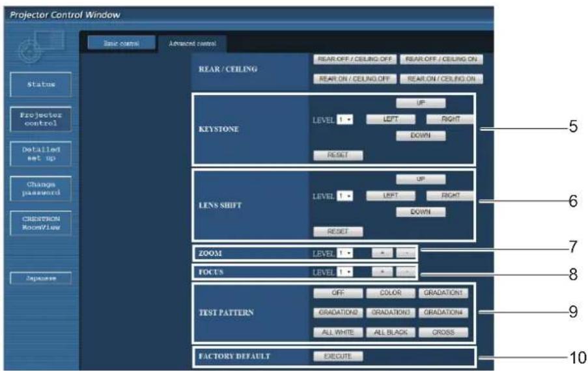Click Lens Shift LEFT button
The width and height of the screenshot is (588, 371).
(x=391, y=196)
